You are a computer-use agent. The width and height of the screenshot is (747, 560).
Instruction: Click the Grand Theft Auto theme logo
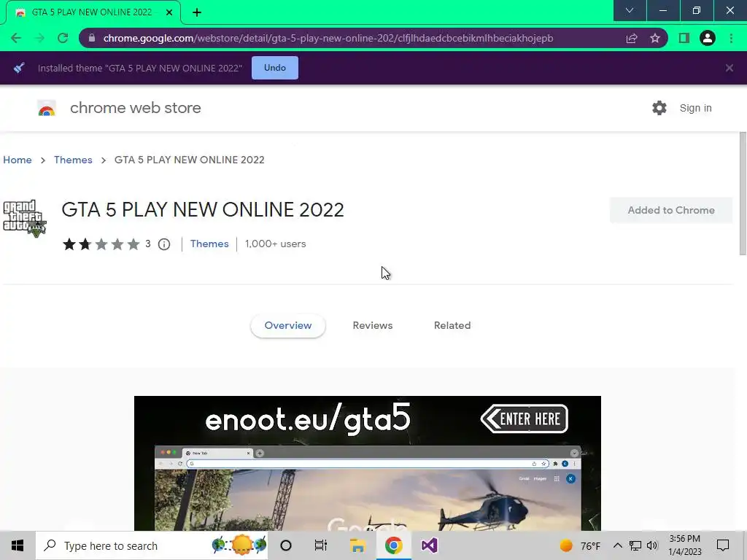(25, 219)
